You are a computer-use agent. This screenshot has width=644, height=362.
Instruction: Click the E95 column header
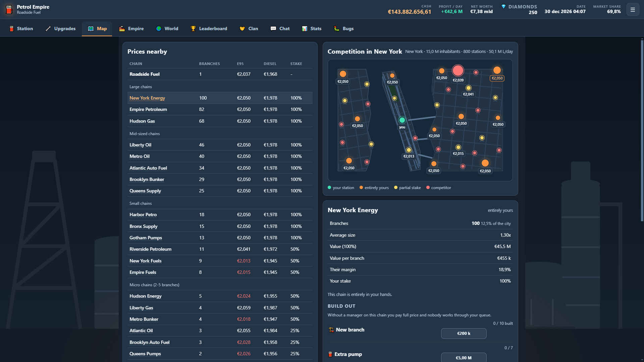pos(240,64)
